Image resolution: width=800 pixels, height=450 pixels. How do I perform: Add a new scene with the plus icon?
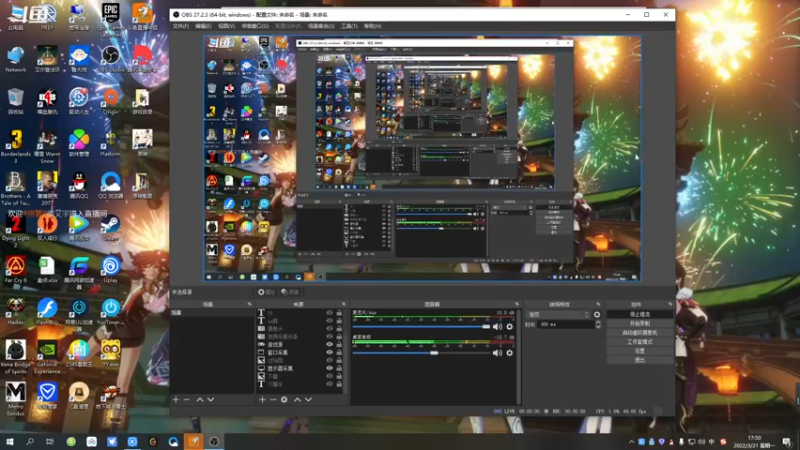tap(176, 400)
